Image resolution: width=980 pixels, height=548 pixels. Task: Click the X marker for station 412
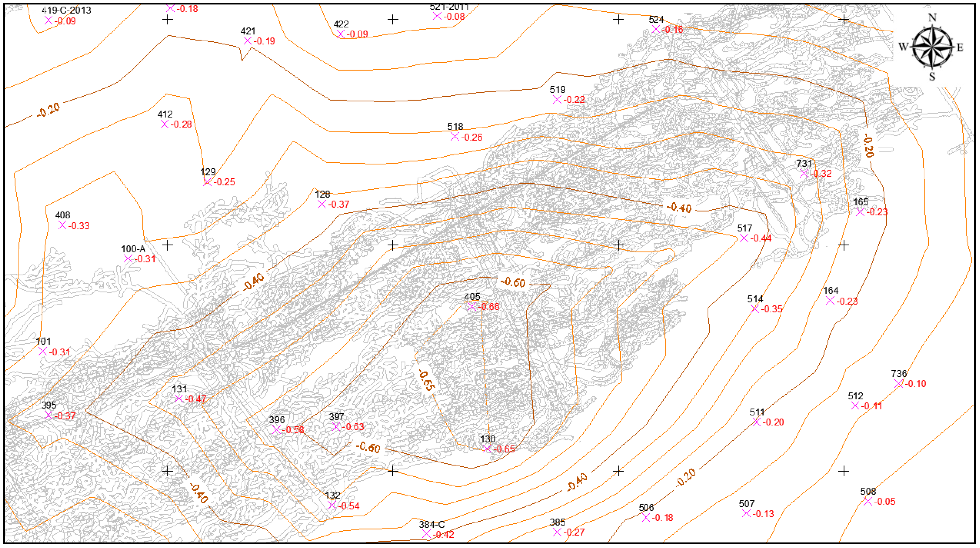[x=164, y=124]
